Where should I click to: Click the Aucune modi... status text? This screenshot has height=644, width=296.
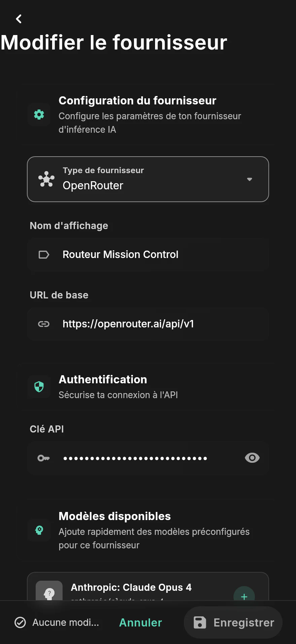coord(66,622)
